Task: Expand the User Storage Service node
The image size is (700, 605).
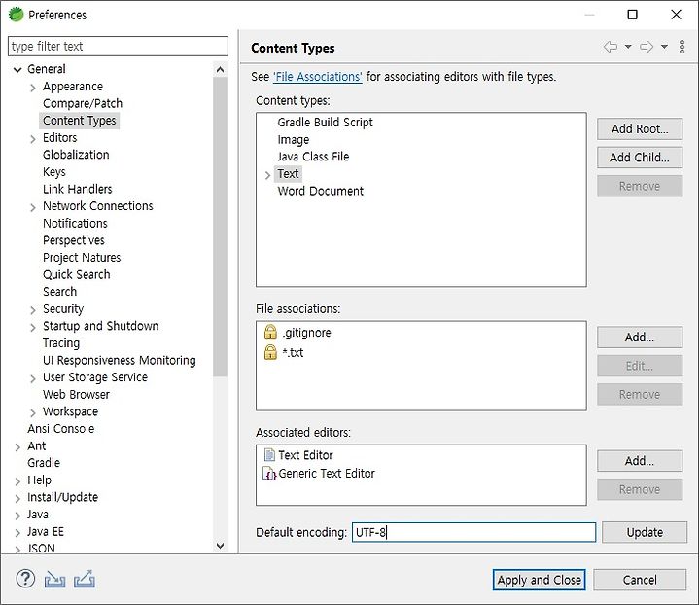Action: [33, 378]
